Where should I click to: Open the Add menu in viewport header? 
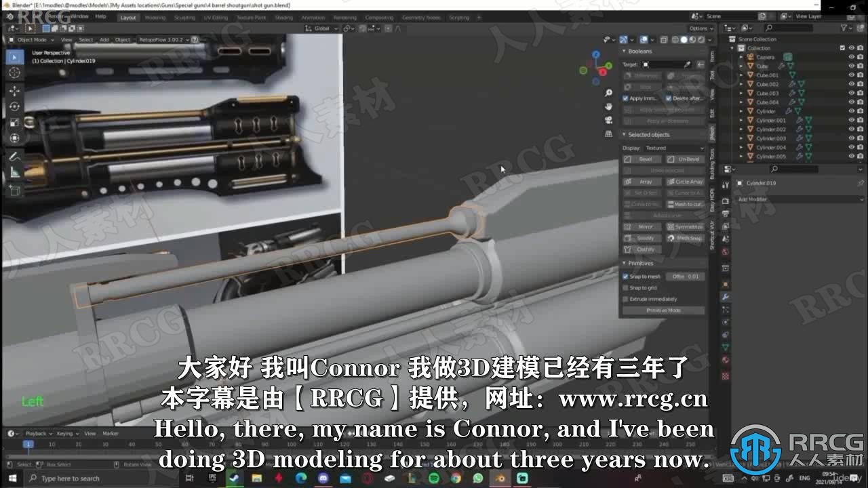tap(104, 39)
